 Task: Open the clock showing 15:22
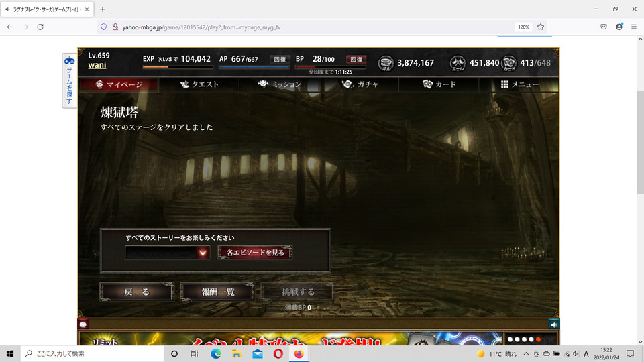click(606, 354)
